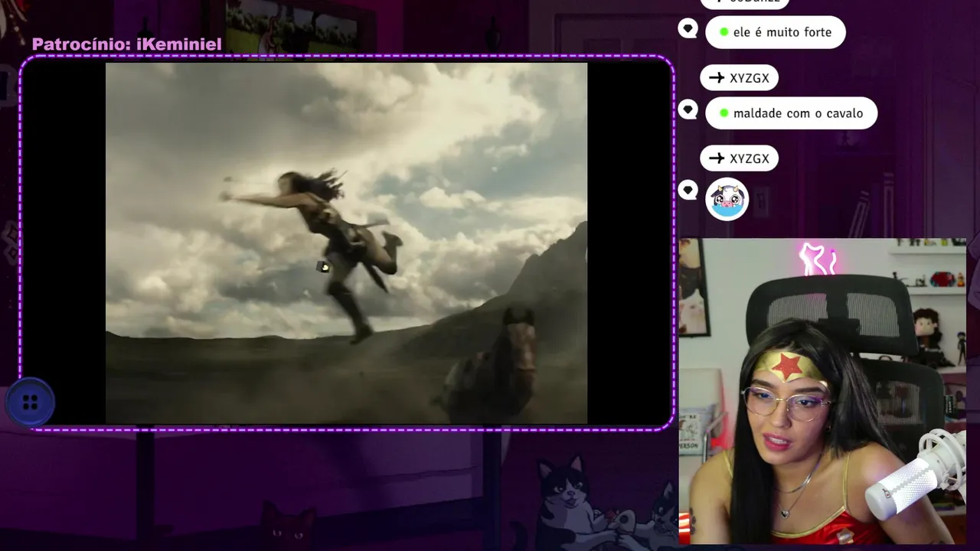
Task: Click XYZGX username above the cow emote
Action: coord(740,158)
